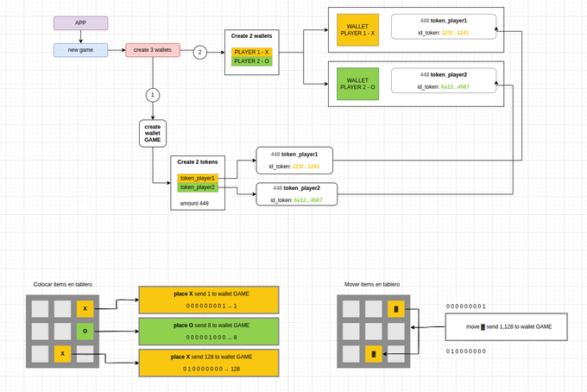Image resolution: width=587 pixels, height=392 pixels.
Task: Select 'place O send 8 to wallet GAME' box
Action: [x=209, y=332]
